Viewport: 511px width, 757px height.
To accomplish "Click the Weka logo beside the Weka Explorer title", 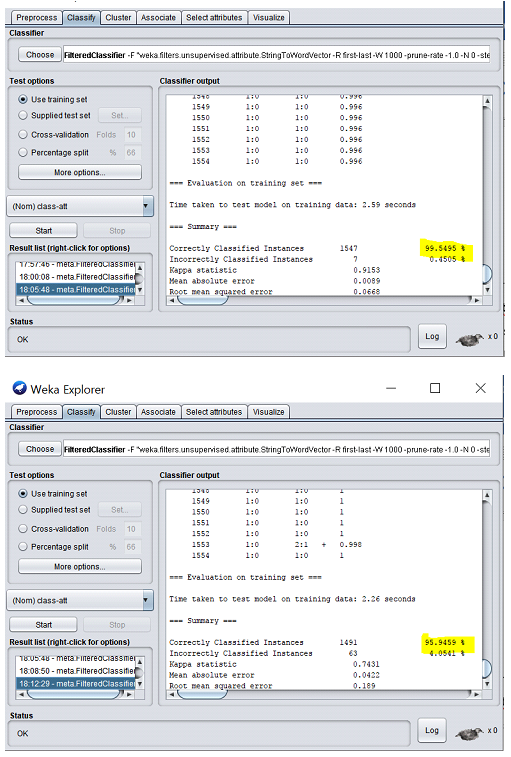I will tap(19, 388).
